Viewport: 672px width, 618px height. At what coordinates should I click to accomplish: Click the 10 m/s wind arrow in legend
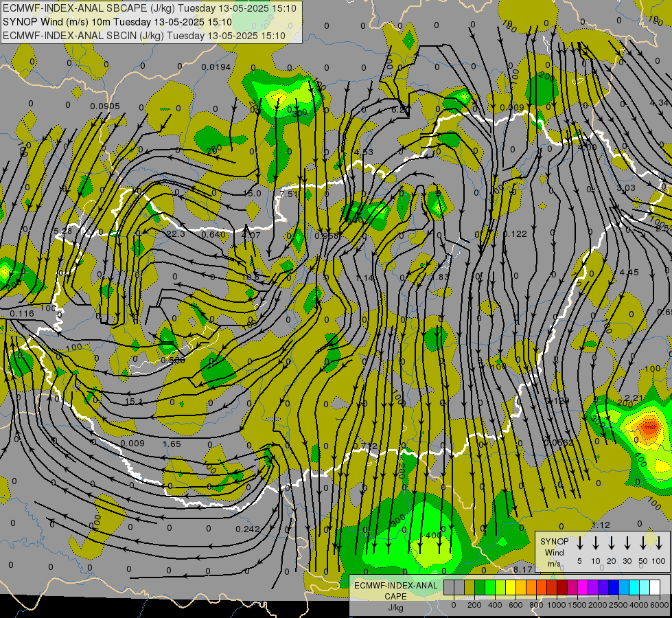596,543
